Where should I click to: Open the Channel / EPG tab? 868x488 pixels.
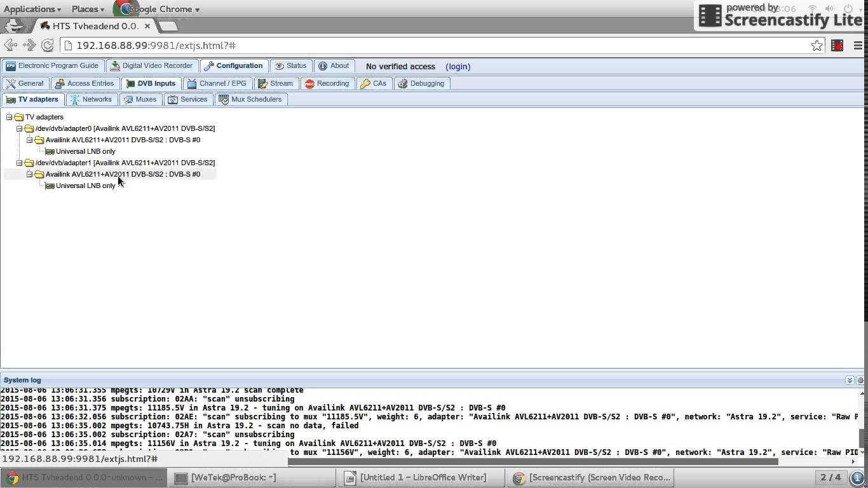pos(217,83)
